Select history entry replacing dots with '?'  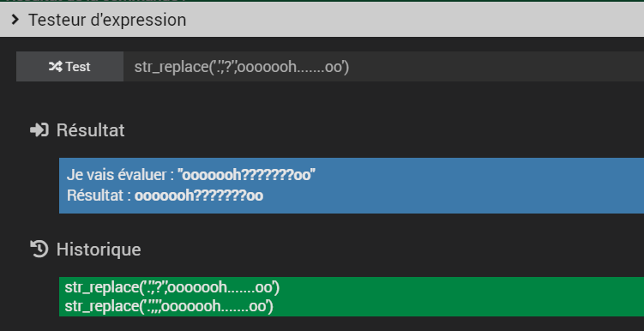[x=172, y=287]
